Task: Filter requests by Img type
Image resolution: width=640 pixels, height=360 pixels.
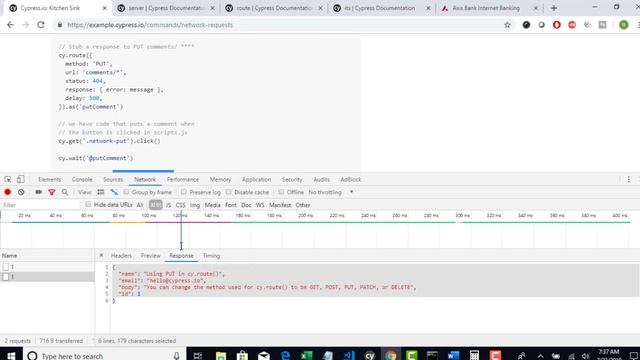Action: coord(195,205)
